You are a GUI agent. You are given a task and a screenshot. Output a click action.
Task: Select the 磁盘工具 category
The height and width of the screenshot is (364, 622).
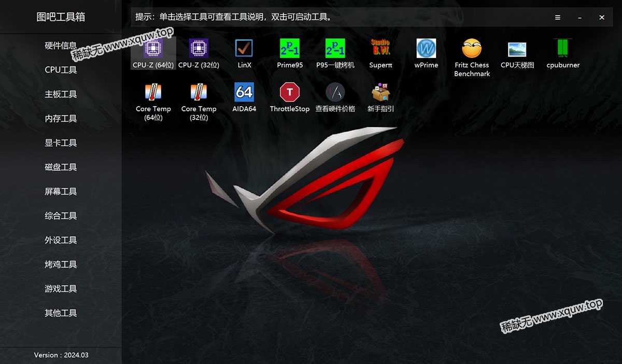point(61,167)
